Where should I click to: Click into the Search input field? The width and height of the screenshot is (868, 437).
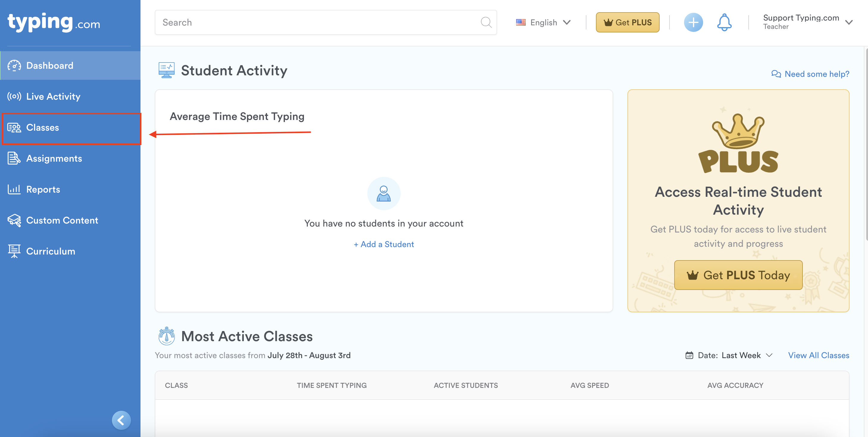[317, 23]
